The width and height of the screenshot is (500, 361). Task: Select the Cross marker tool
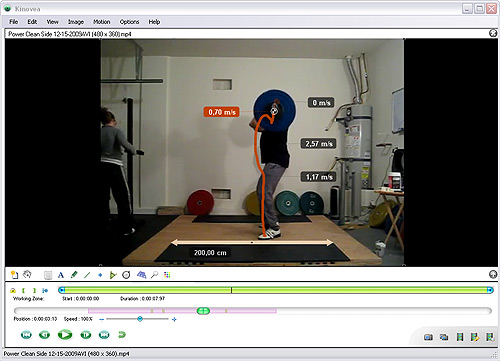100,275
